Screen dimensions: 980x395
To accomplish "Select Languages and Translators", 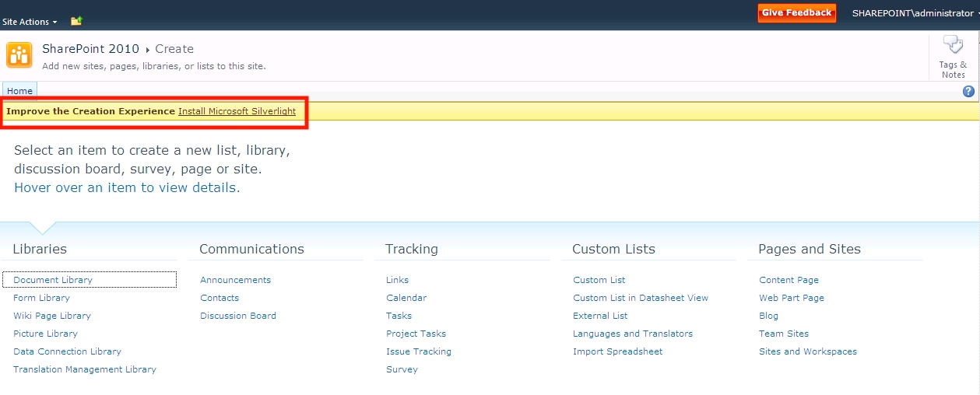I will pyautogui.click(x=633, y=334).
